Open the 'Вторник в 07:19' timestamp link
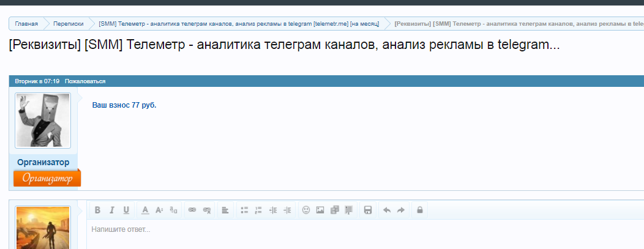Image resolution: width=644 pixels, height=249 pixels. point(37,81)
